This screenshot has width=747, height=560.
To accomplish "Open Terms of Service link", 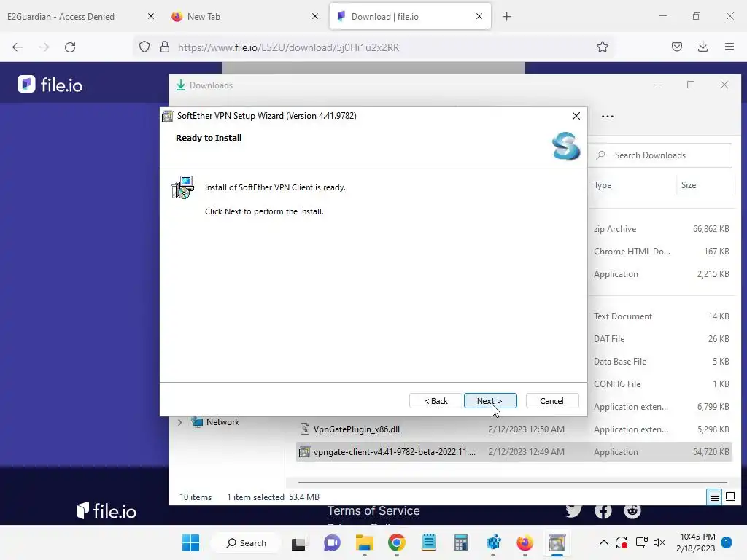I will pos(373,511).
